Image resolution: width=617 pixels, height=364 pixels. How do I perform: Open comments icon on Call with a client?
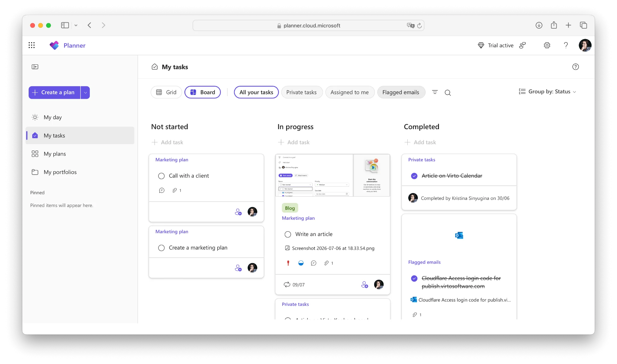point(162,190)
